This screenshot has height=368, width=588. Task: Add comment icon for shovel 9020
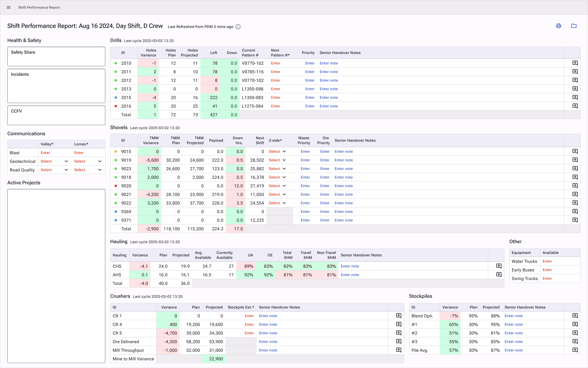575,186
